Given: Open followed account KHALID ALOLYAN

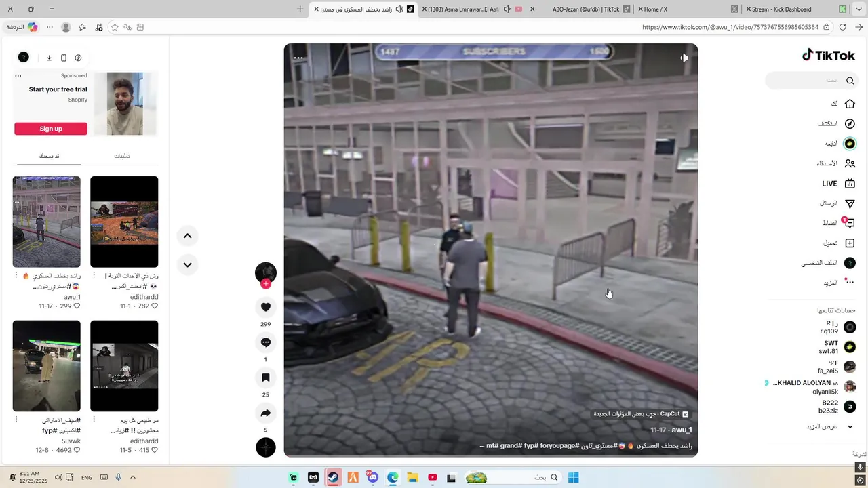Looking at the screenshot, I should [811, 387].
